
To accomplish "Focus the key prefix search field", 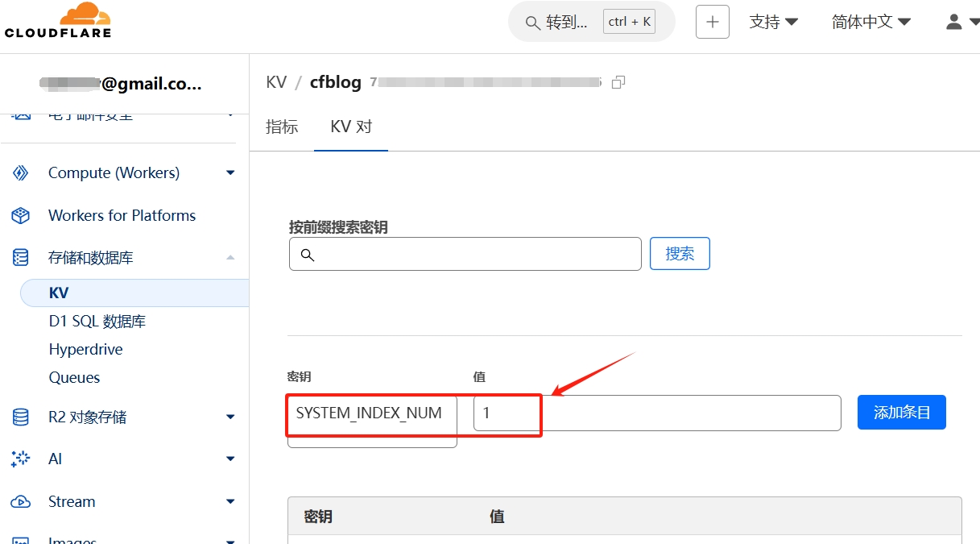I will click(475, 254).
